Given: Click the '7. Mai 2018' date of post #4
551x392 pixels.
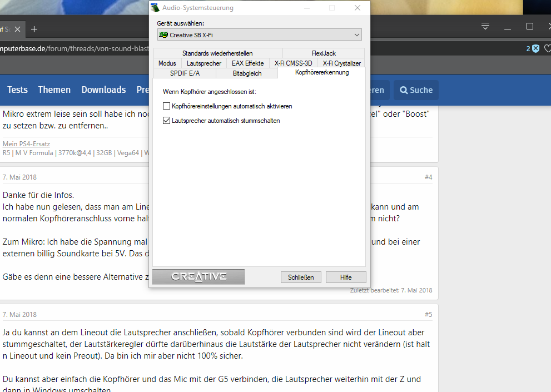Looking at the screenshot, I should tap(19, 177).
